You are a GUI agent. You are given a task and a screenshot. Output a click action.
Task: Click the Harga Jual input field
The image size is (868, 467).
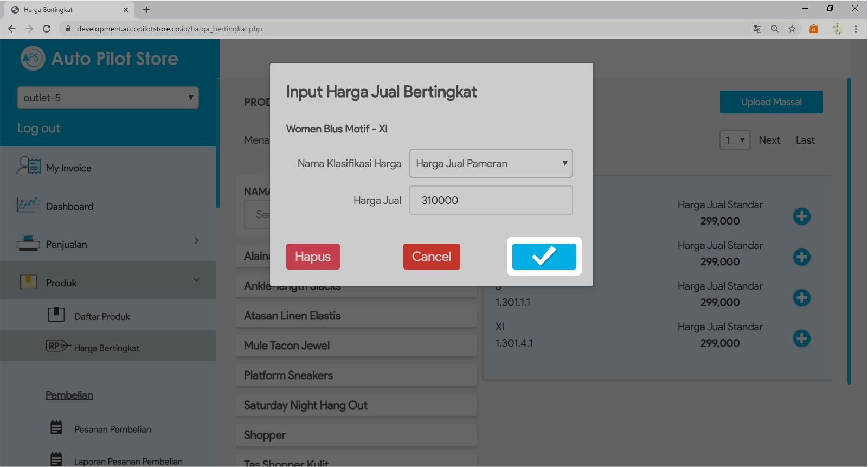(x=491, y=200)
